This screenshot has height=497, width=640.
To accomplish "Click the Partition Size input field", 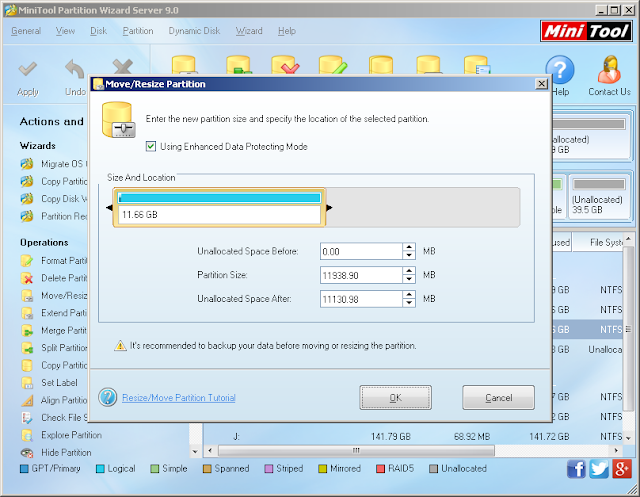I will (362, 275).
